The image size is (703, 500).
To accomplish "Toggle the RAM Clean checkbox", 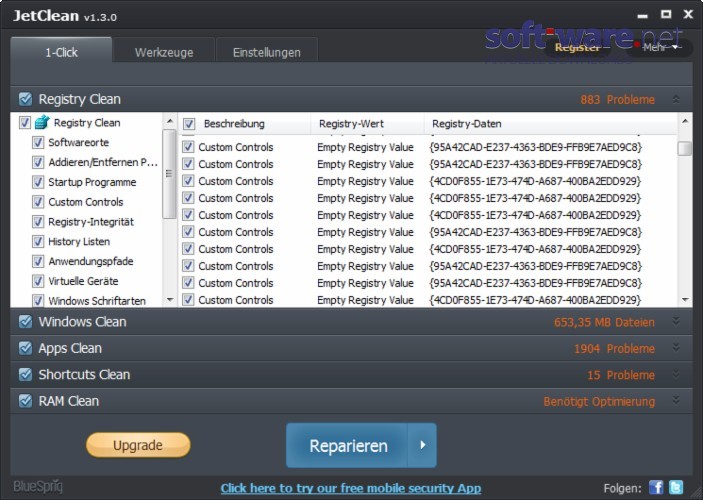I will click(x=26, y=401).
